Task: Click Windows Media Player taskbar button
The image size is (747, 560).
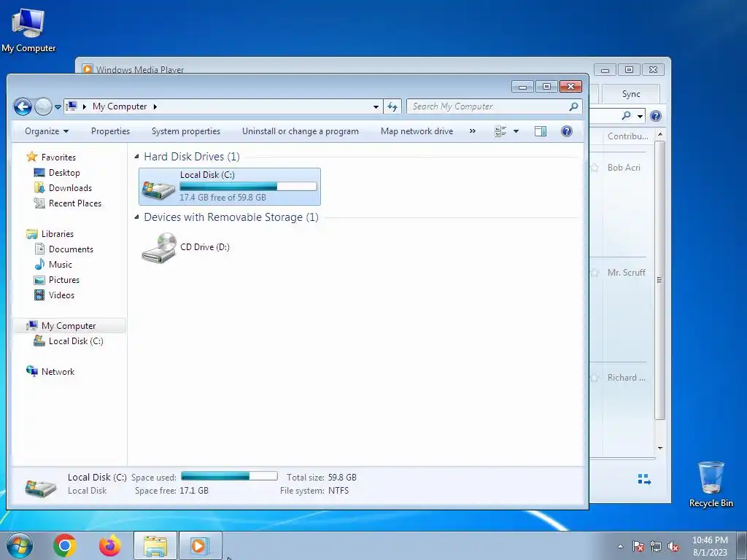Action: pos(200,545)
